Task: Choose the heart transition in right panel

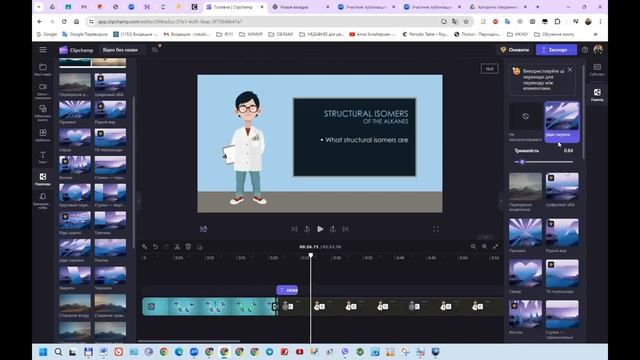Action: click(525, 273)
